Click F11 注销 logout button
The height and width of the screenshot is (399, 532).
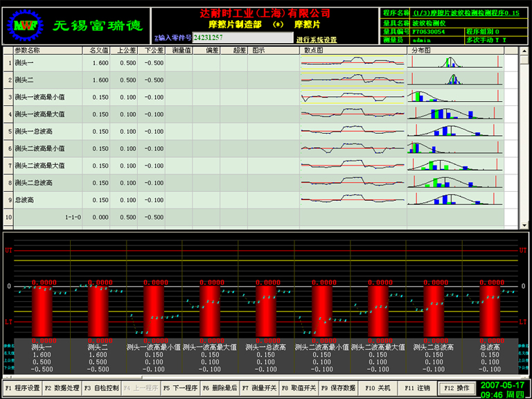(x=418, y=388)
